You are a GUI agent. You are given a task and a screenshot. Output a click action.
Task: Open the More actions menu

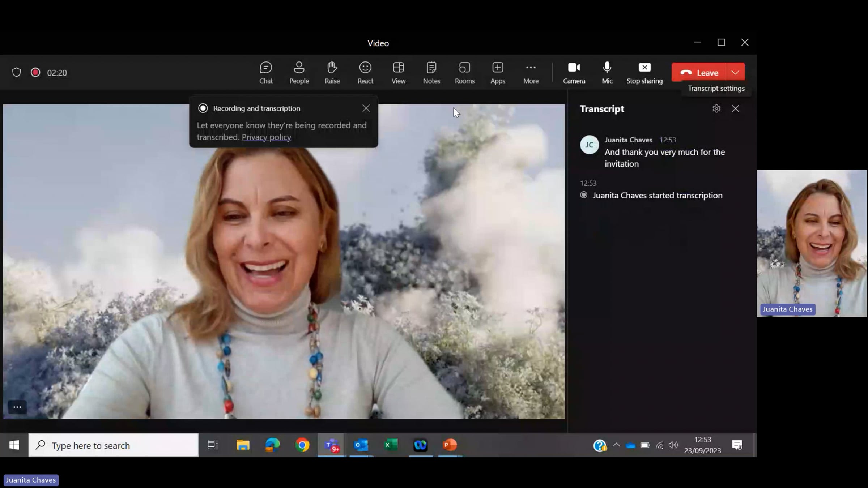pyautogui.click(x=531, y=72)
